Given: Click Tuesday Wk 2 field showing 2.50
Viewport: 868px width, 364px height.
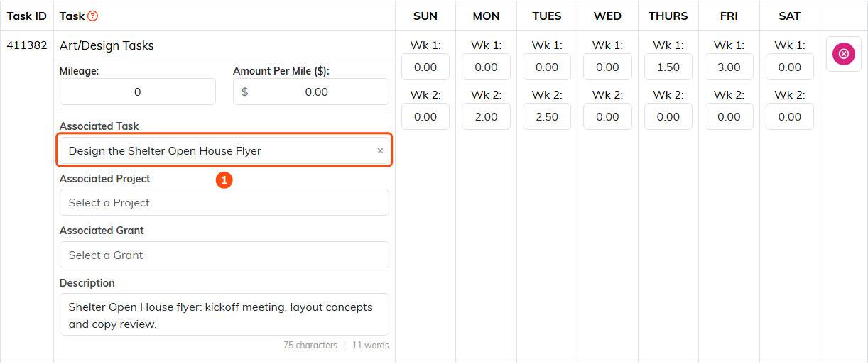Looking at the screenshot, I should click(547, 116).
